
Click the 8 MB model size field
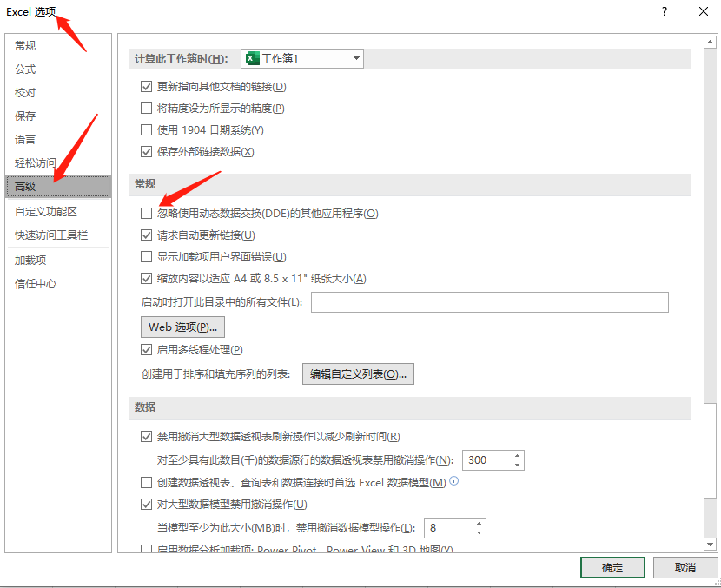[449, 528]
